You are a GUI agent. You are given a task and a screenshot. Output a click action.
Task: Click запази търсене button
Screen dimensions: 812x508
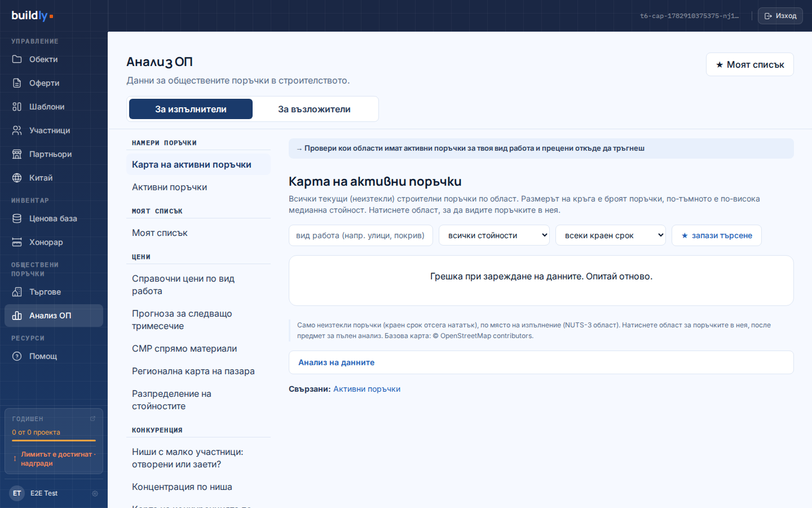coord(717,235)
